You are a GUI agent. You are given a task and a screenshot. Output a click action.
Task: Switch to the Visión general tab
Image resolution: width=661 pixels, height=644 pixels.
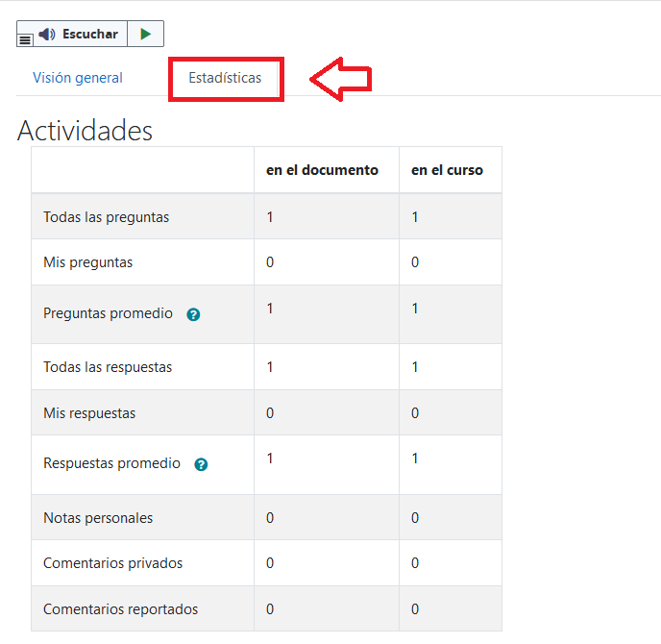click(78, 78)
